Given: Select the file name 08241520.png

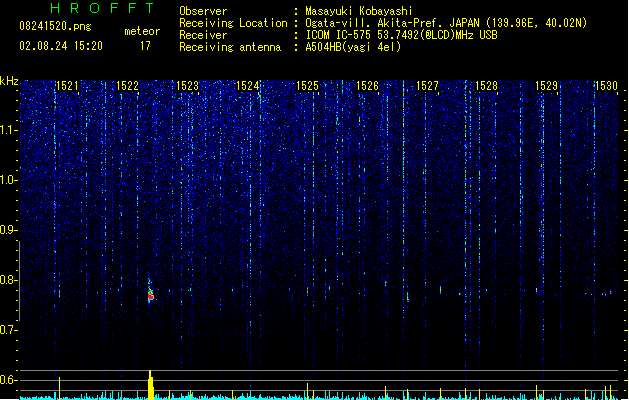Looking at the screenshot, I should coord(55,26).
